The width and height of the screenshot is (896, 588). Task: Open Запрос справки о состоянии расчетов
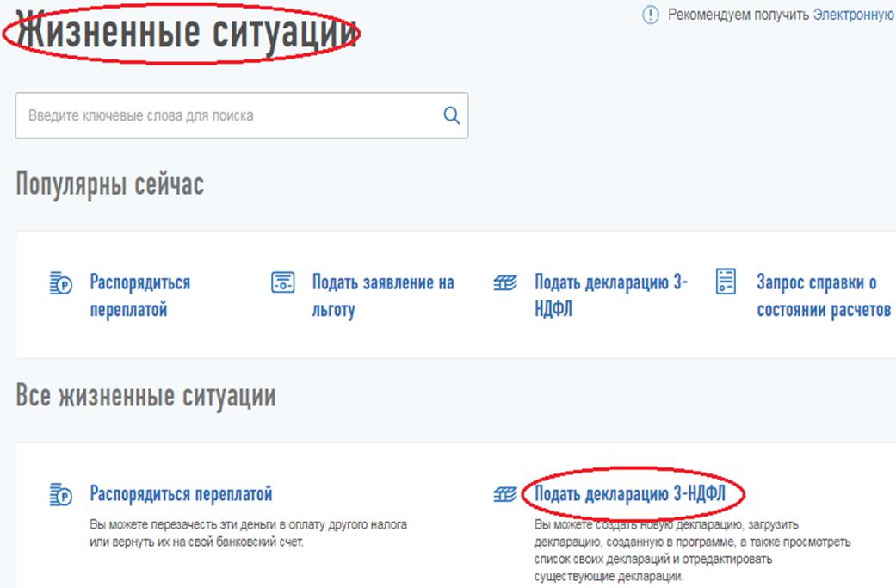824,295
